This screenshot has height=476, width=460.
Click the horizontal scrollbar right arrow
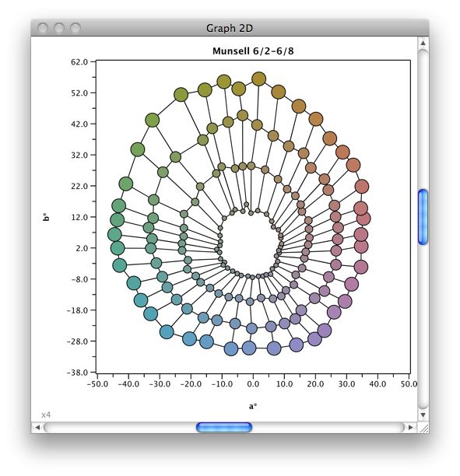[411, 428]
